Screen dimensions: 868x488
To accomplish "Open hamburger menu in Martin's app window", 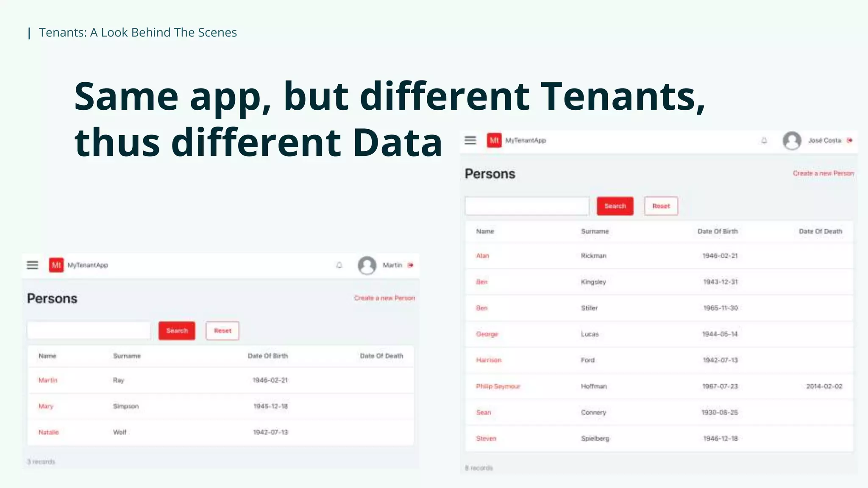I will tap(33, 265).
